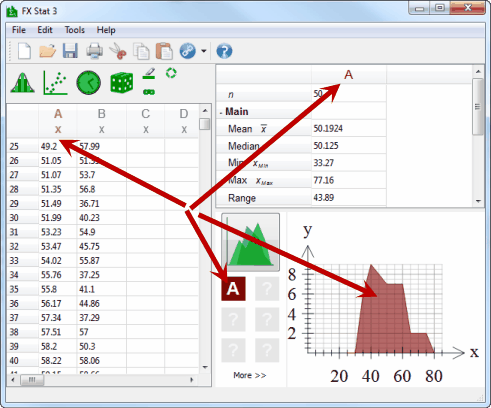Click the More >> link
The width and height of the screenshot is (491, 408).
tap(250, 375)
